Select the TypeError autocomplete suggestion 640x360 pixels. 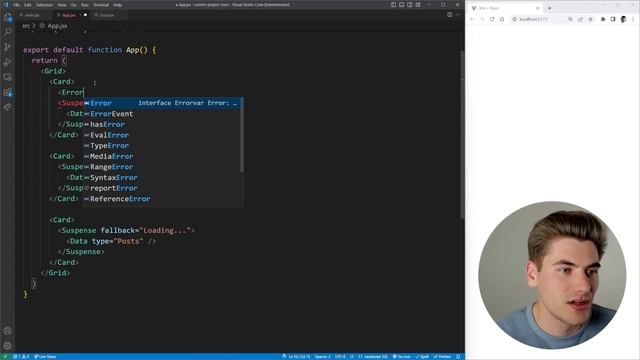[163, 146]
